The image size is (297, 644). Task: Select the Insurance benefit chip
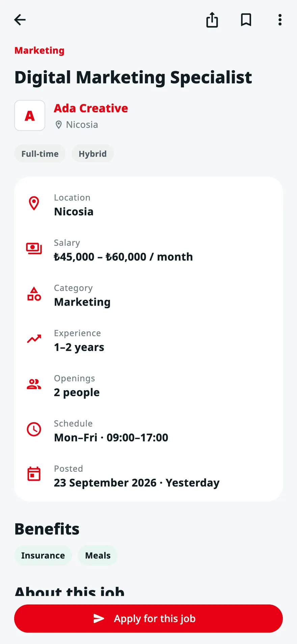pyautogui.click(x=43, y=555)
